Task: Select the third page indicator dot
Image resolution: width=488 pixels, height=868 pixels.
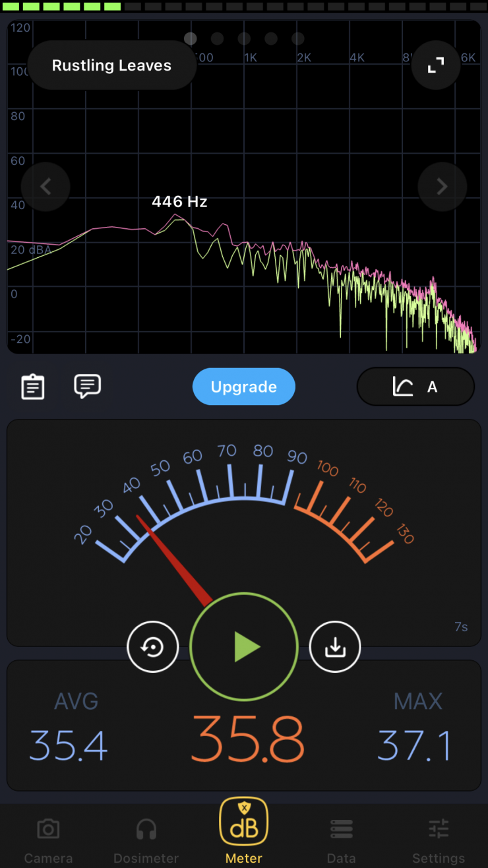Action: 244,39
